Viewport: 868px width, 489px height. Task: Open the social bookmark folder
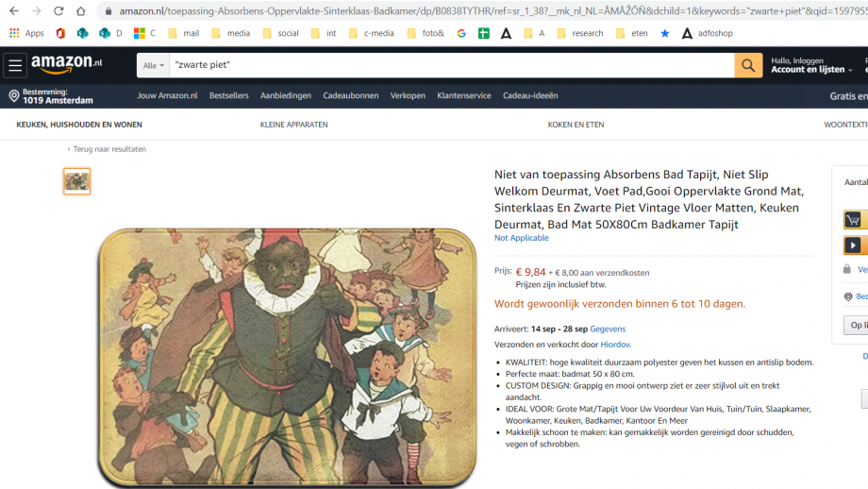coord(280,33)
